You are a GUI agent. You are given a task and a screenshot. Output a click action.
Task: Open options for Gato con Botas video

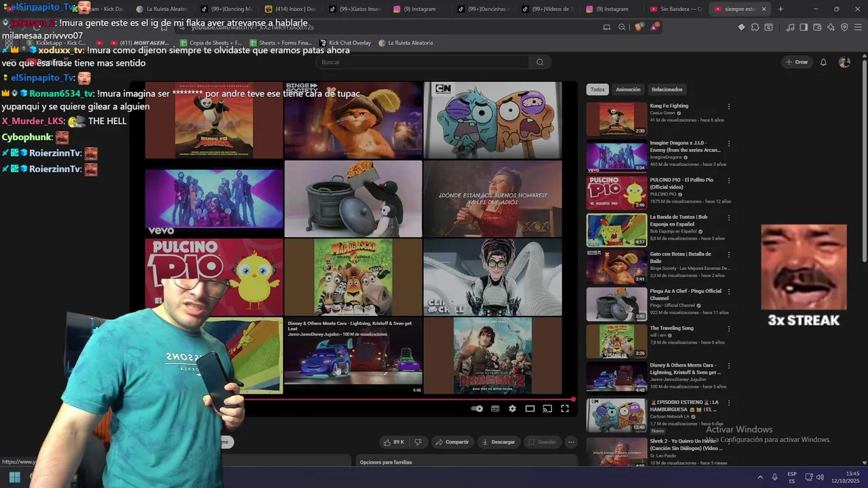729,254
